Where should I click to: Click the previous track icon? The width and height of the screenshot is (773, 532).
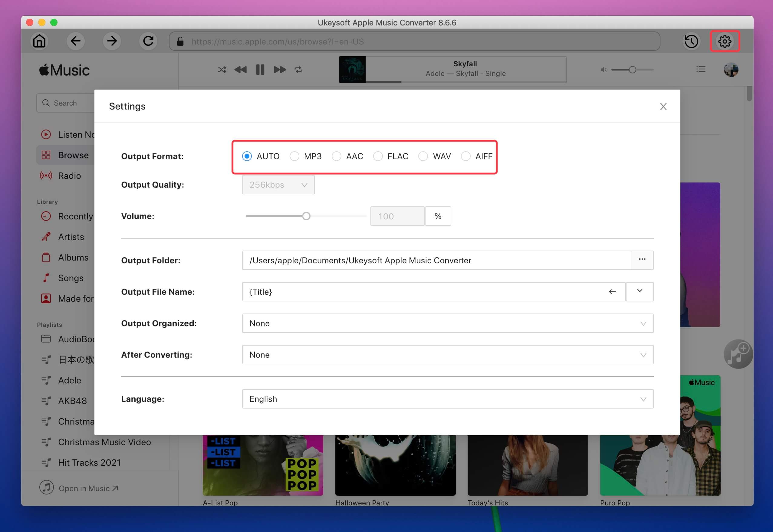point(241,70)
